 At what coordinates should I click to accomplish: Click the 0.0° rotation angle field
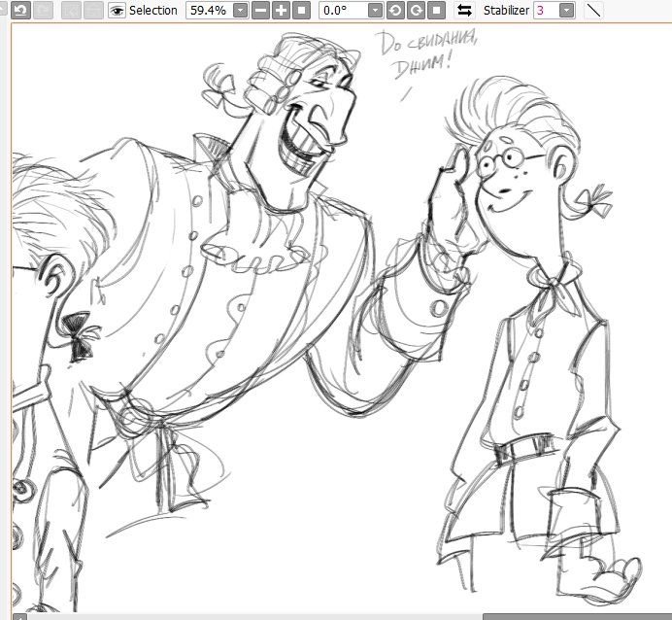coord(343,10)
